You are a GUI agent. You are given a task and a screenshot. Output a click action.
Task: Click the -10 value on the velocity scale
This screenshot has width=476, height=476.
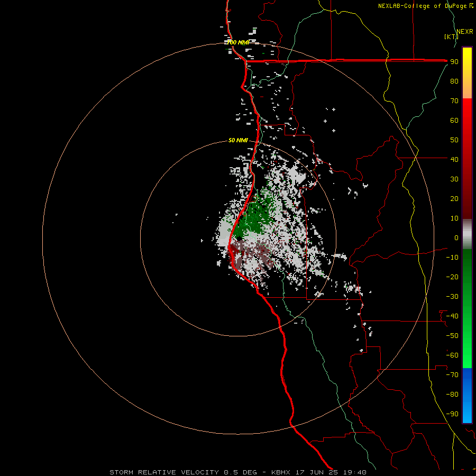click(452, 258)
